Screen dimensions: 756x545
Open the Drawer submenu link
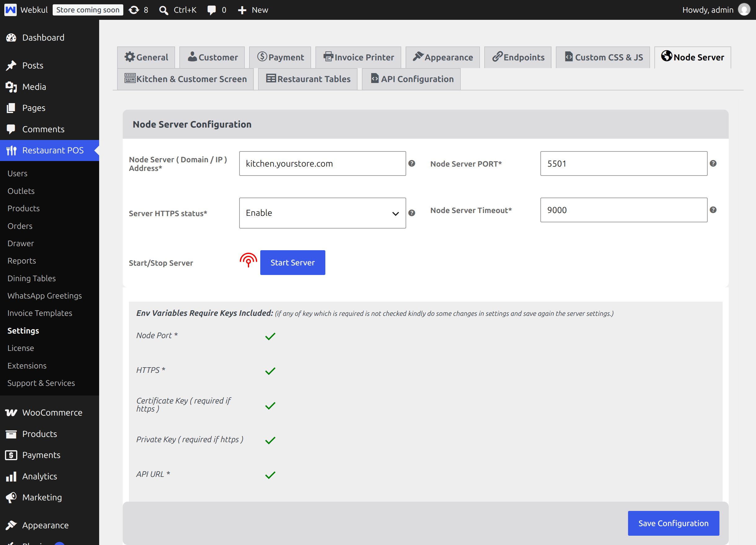tap(21, 243)
